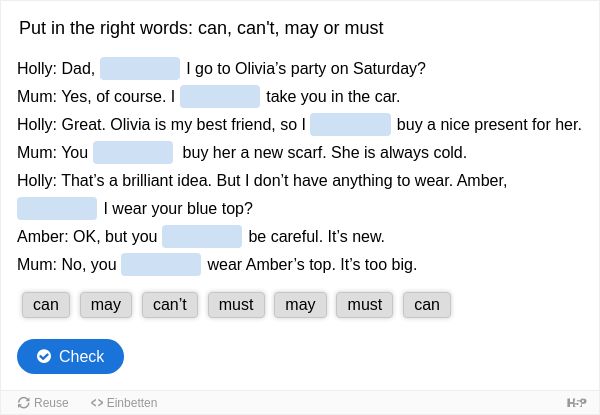
Task: Select the first "may" word tile
Action: coord(106,305)
